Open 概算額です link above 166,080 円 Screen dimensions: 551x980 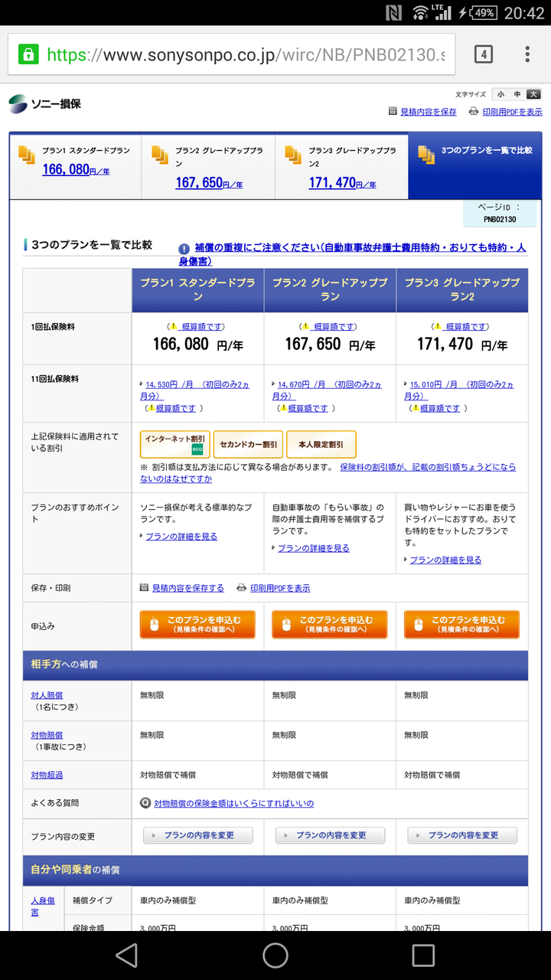click(x=202, y=326)
